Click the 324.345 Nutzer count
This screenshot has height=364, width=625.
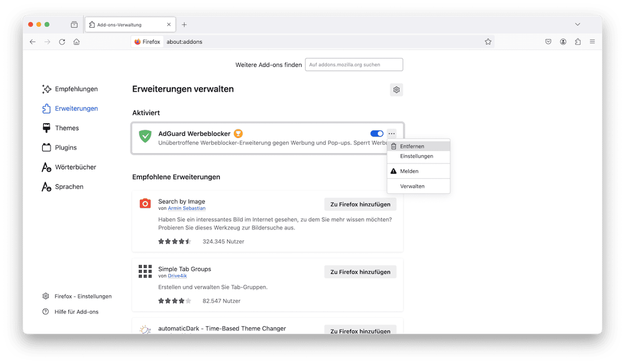coord(223,241)
